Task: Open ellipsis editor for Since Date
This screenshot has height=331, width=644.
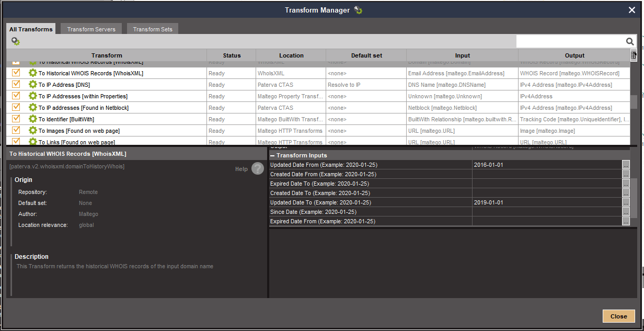Action: pos(626,212)
